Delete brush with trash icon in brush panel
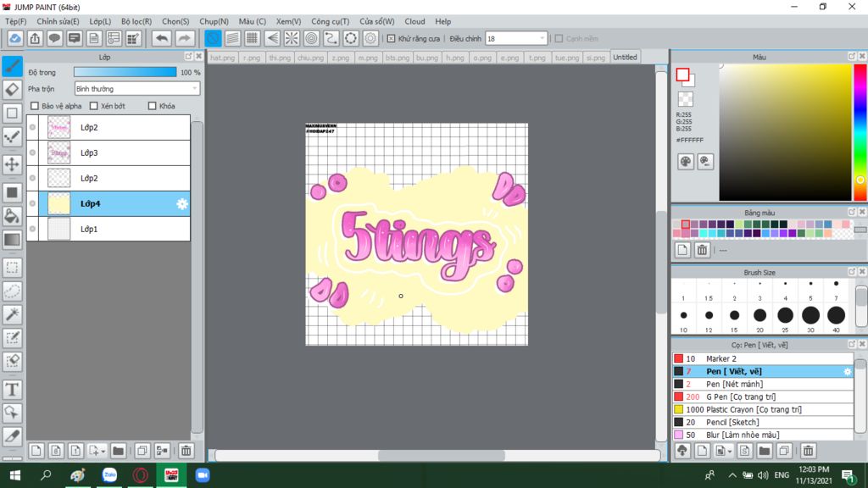This screenshot has height=488, width=868. click(x=808, y=451)
